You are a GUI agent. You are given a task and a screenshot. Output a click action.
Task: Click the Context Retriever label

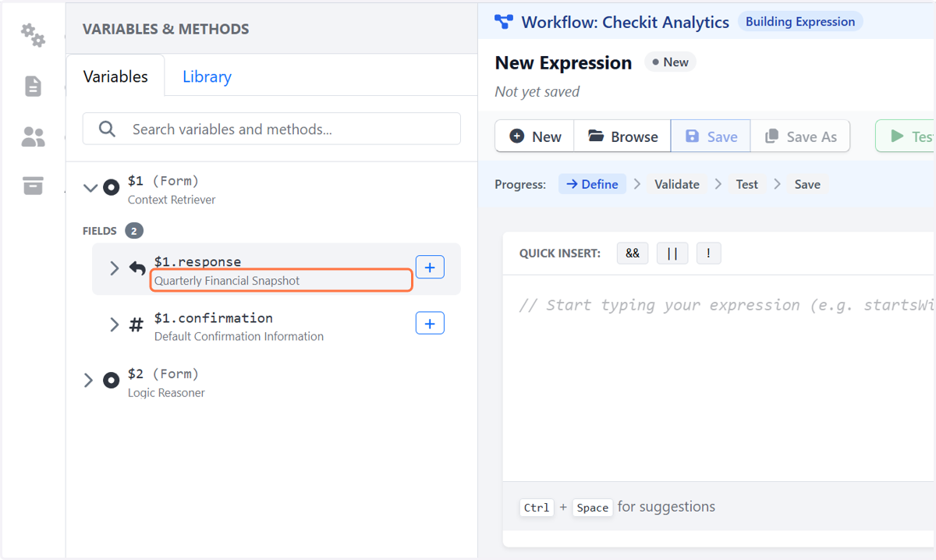172,200
